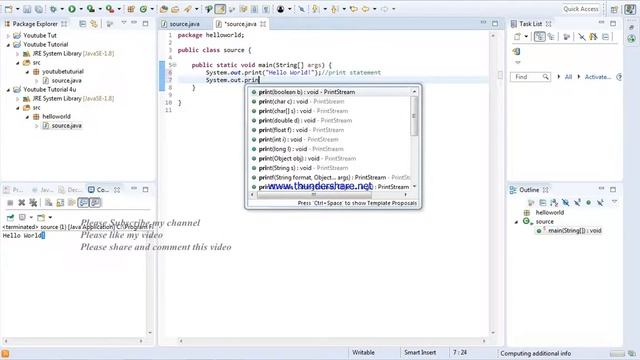Toggle Show Console on Standard Out change

pyautogui.click(x=83, y=202)
